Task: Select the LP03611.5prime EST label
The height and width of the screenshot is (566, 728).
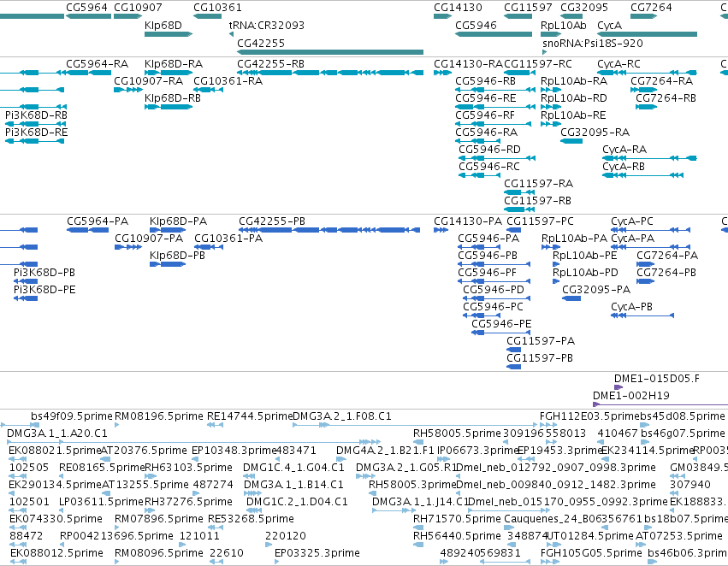Action: pyautogui.click(x=101, y=502)
